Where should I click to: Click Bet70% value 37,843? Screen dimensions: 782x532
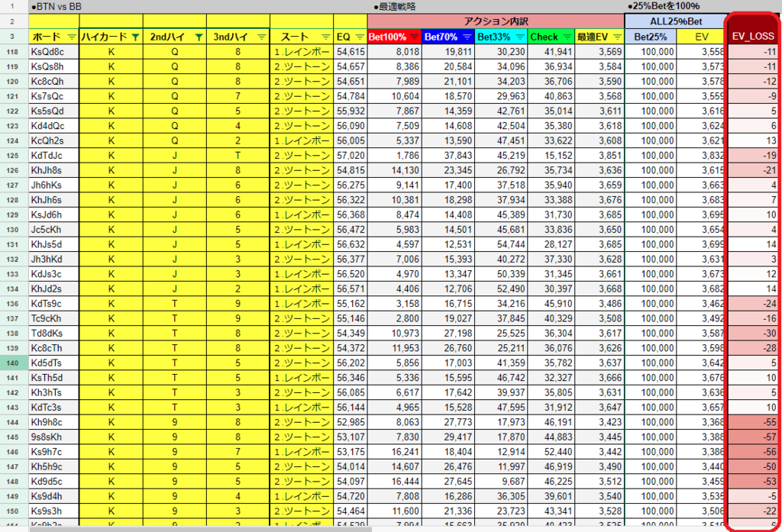click(448, 156)
